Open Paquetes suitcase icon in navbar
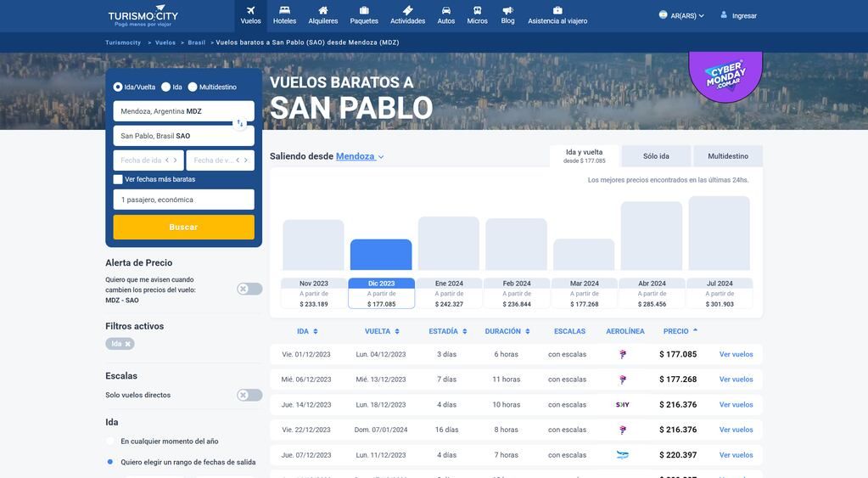The height and width of the screenshot is (478, 868). tap(364, 11)
